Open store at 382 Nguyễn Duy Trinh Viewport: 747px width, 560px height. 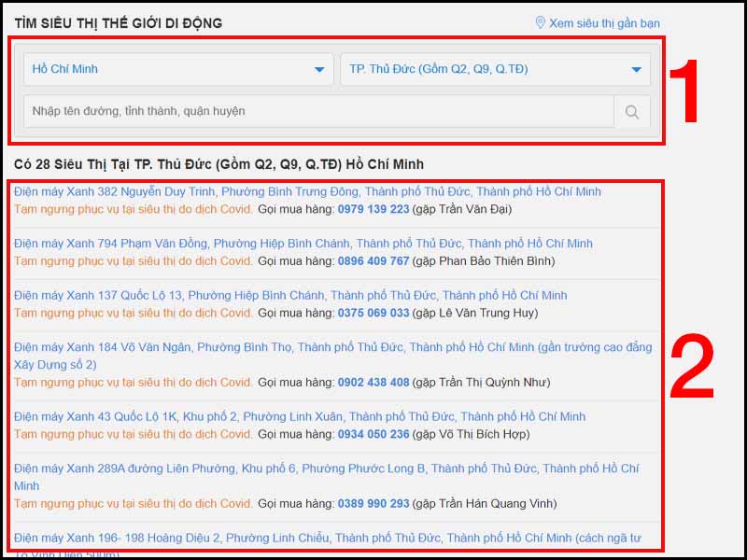(x=307, y=191)
